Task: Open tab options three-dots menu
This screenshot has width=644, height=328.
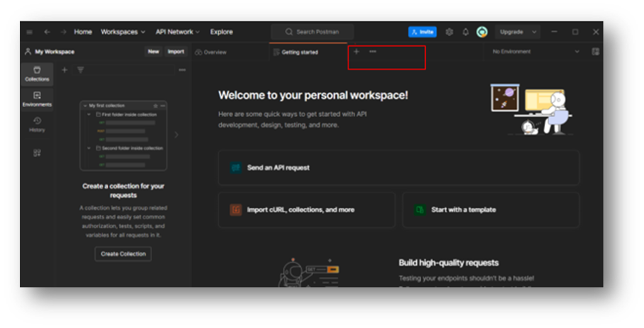Action: [372, 52]
